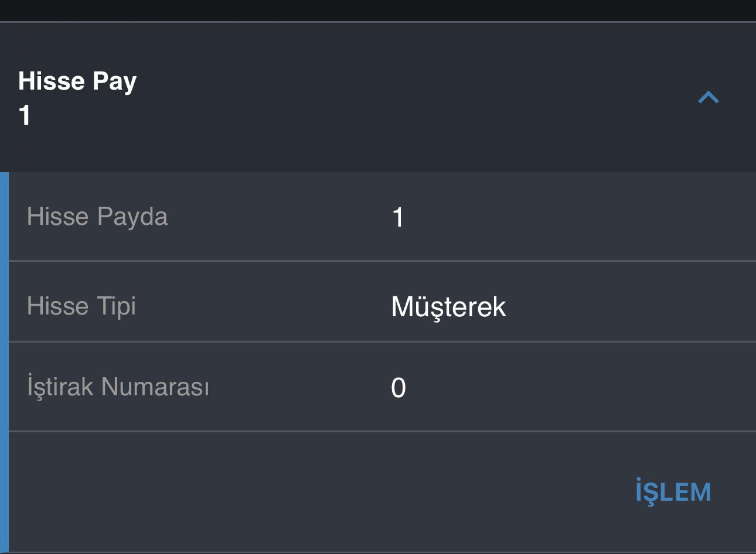Click the Hisse Payda label
This screenshot has width=756, height=554.
pyautogui.click(x=97, y=217)
